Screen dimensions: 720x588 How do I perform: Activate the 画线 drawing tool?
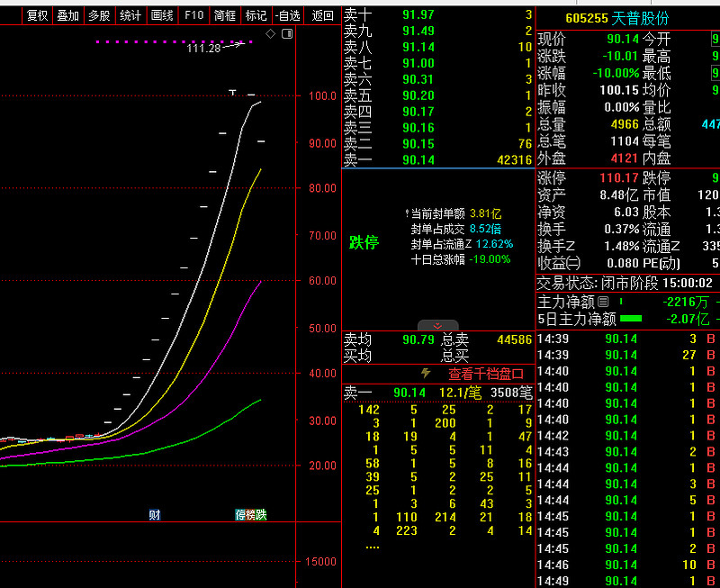click(162, 15)
